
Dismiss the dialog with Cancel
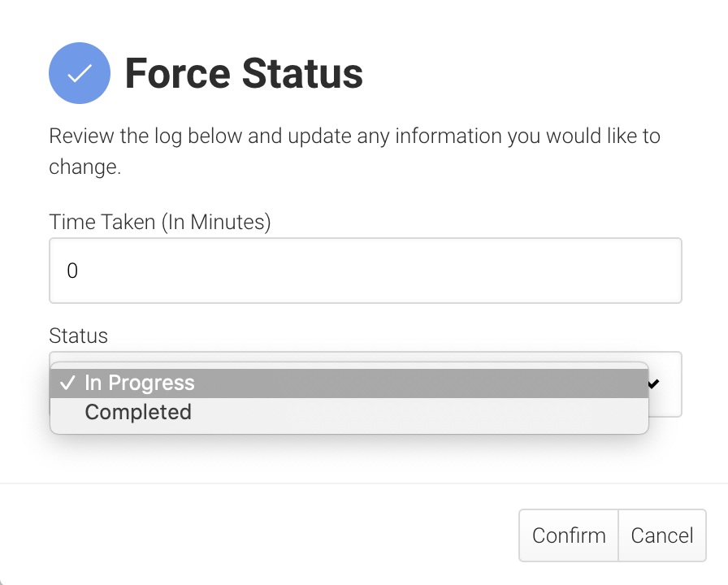click(x=662, y=535)
